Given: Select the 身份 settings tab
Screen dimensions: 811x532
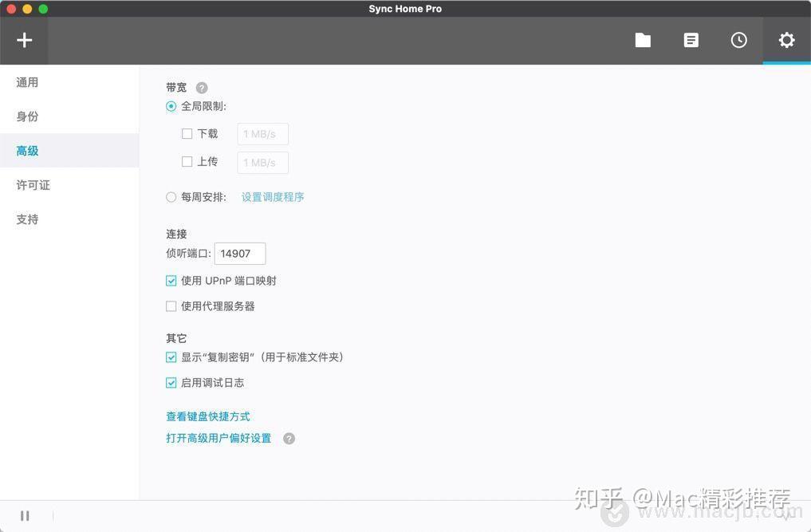Looking at the screenshot, I should (x=69, y=116).
